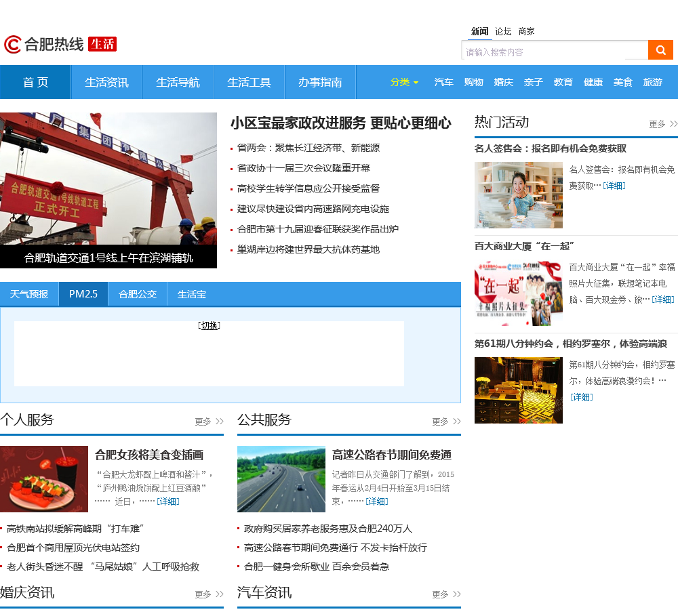
Task: Select the 商家 search tab
Action: click(x=527, y=31)
